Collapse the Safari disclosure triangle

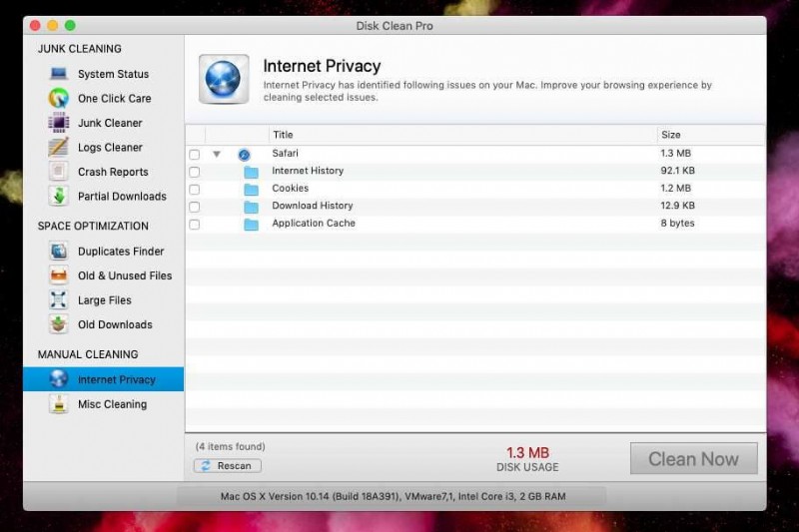(217, 154)
